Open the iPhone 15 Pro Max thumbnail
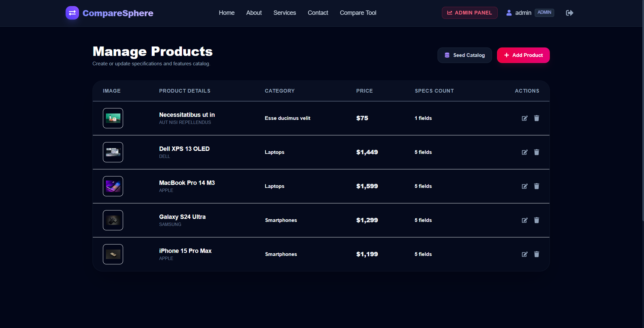The width and height of the screenshot is (644, 328). tap(113, 254)
